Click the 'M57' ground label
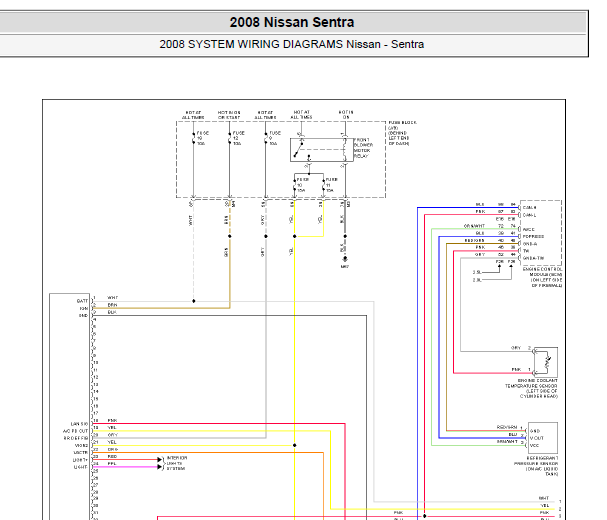 click(345, 266)
